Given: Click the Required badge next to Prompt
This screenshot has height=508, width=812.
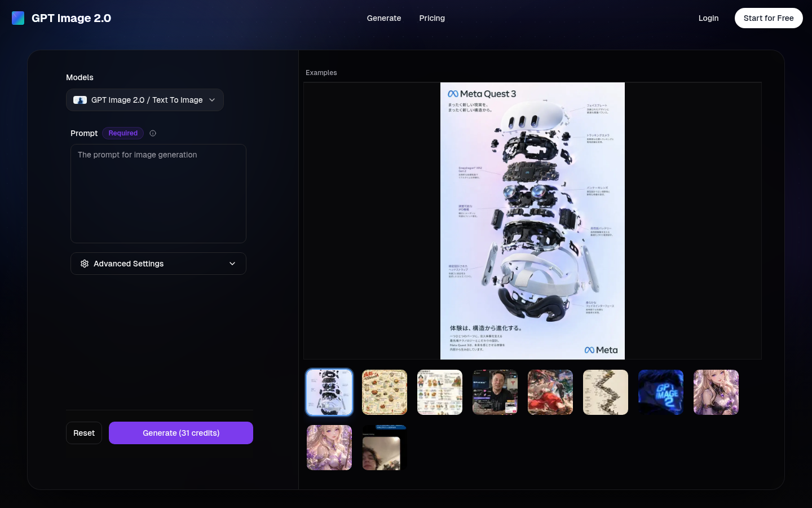Looking at the screenshot, I should pyautogui.click(x=123, y=133).
